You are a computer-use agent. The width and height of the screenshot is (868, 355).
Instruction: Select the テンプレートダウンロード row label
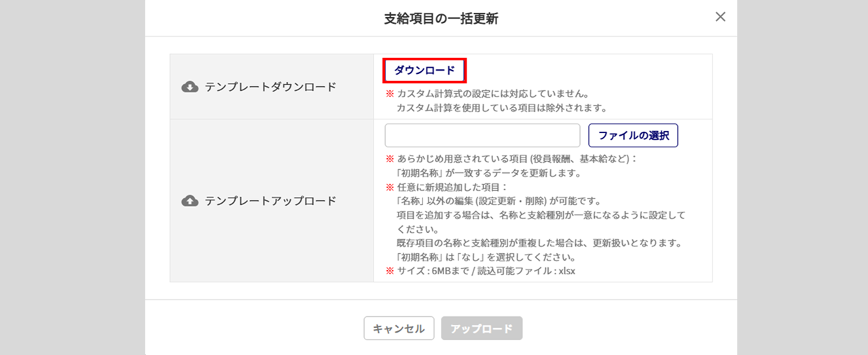tap(270, 87)
